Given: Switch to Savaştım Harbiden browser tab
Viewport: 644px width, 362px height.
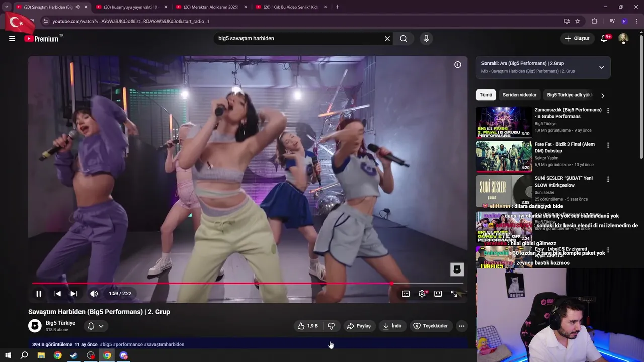Looking at the screenshot, I should (48, 7).
